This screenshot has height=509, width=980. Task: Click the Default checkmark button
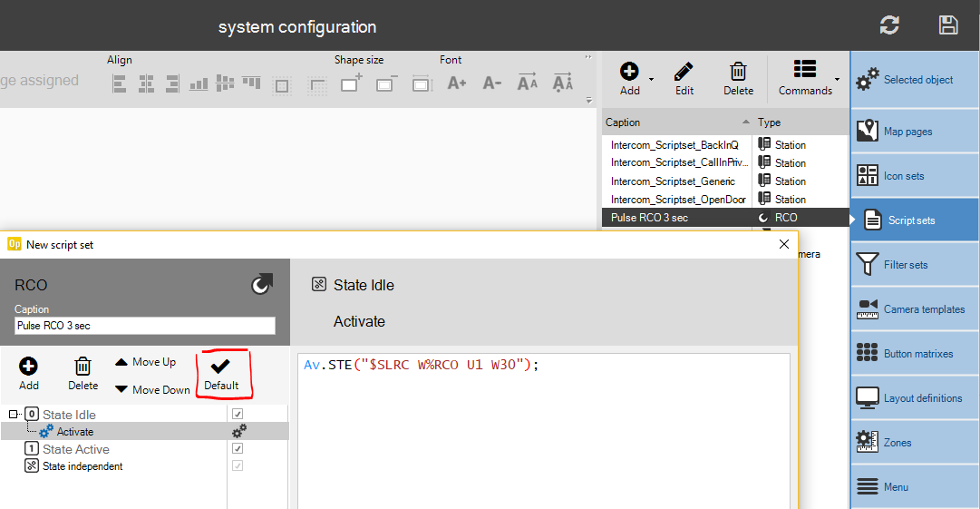(x=221, y=374)
